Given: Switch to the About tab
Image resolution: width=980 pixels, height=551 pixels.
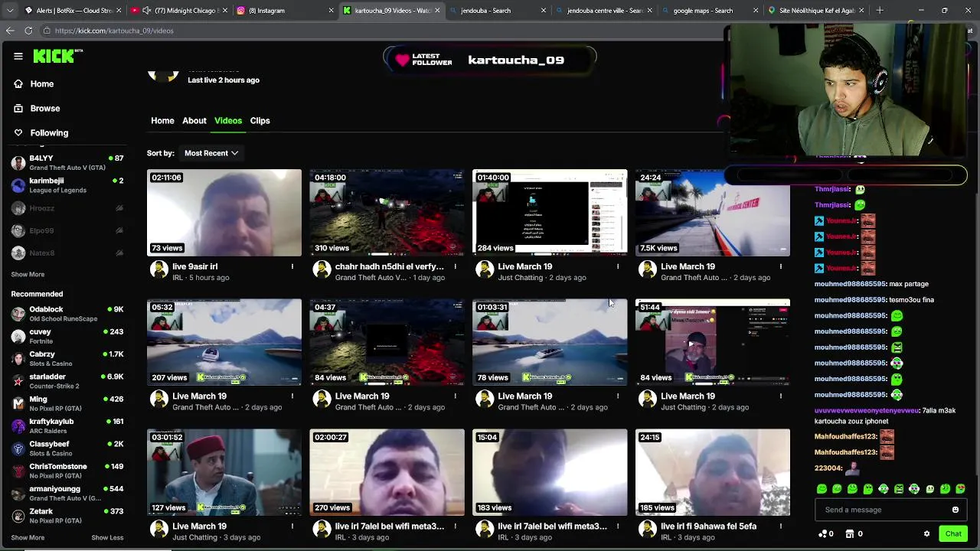Looking at the screenshot, I should click(194, 120).
